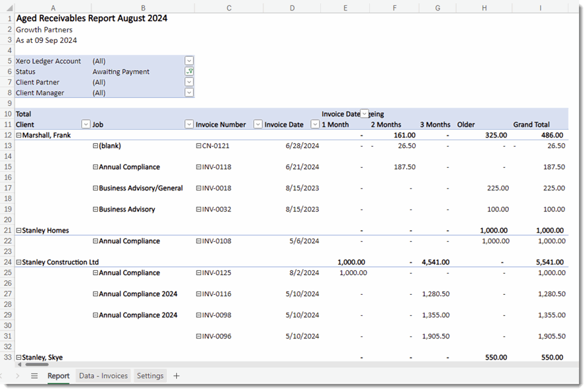
Task: Click the select-all corner triangle
Action: click(x=9, y=8)
